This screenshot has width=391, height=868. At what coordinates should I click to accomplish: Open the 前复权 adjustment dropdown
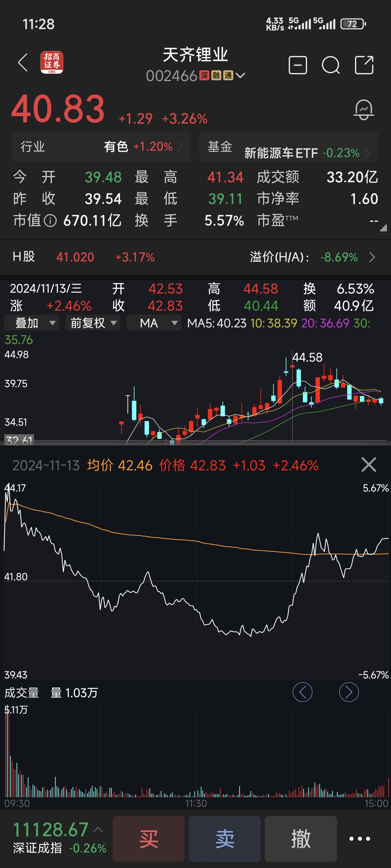[93, 323]
